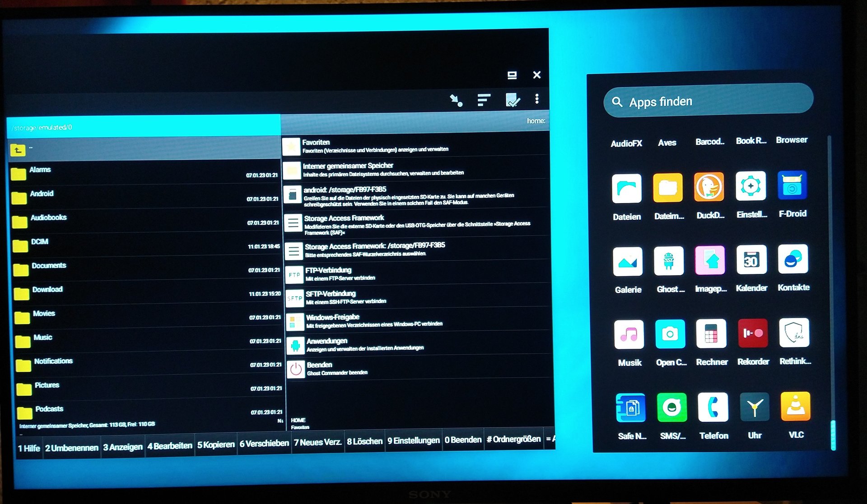The image size is (867, 504).
Task: Open the Browser app label
Action: click(x=792, y=140)
